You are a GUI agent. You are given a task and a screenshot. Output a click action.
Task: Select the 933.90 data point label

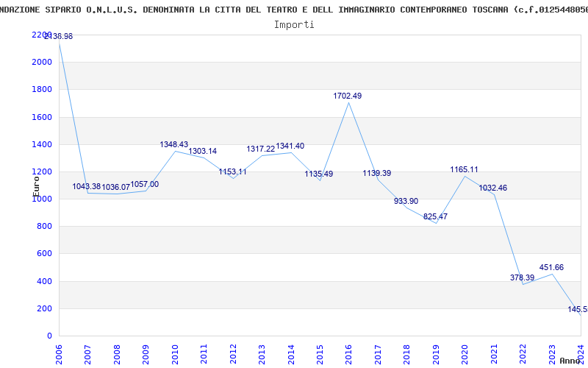click(x=406, y=201)
